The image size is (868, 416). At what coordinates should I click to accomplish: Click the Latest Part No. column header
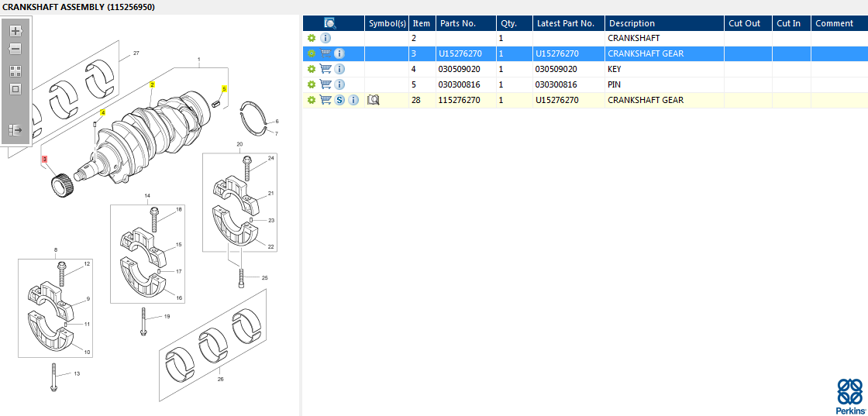[565, 23]
